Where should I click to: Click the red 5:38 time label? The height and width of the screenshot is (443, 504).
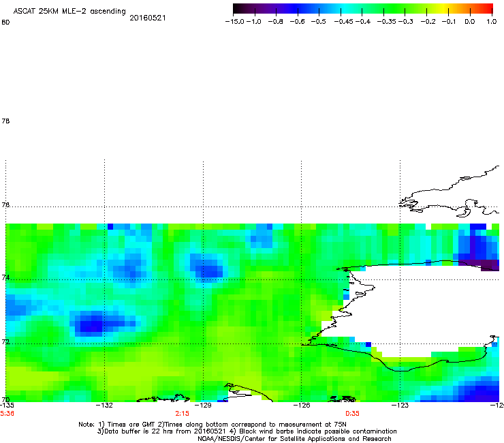(7, 414)
